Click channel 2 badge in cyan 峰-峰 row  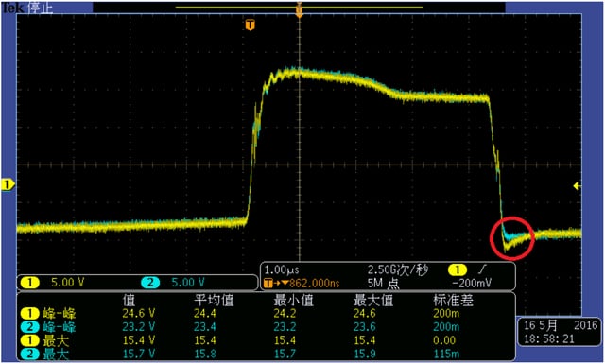tap(29, 327)
